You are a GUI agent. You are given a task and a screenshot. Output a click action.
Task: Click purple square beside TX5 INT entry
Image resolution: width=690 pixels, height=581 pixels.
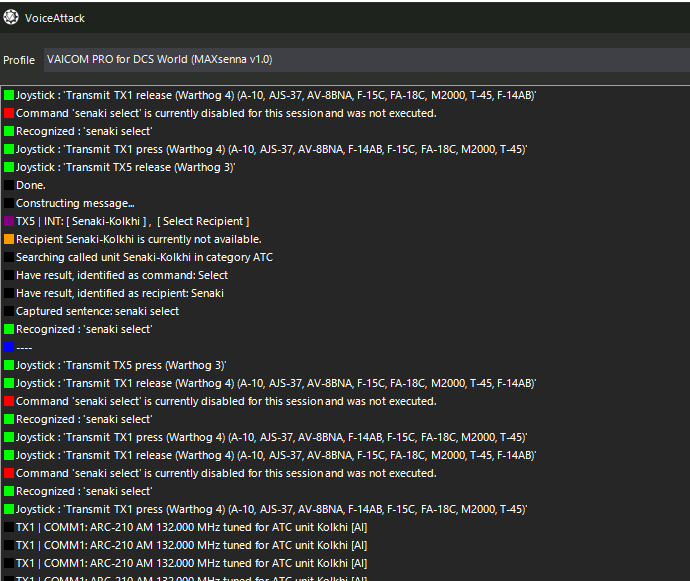pyautogui.click(x=8, y=221)
